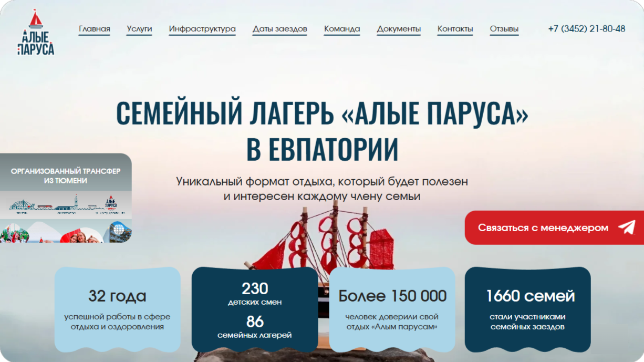Navigate to the Команда section
Screen dimensions: 644x362
click(x=342, y=29)
